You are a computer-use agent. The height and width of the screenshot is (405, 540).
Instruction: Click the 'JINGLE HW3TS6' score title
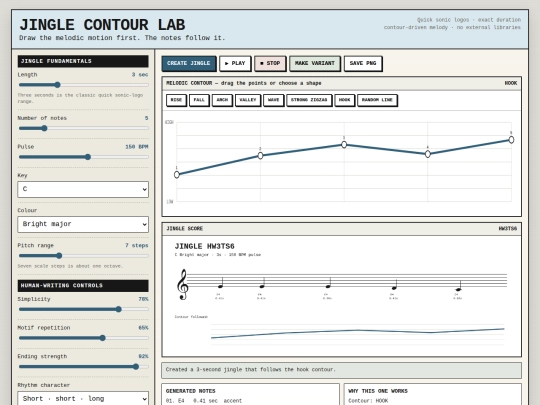point(205,246)
